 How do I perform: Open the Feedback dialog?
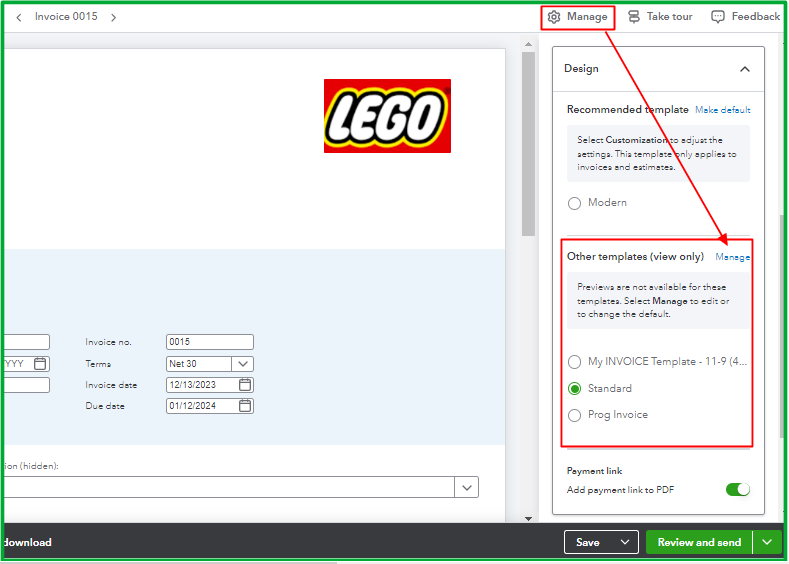point(746,17)
